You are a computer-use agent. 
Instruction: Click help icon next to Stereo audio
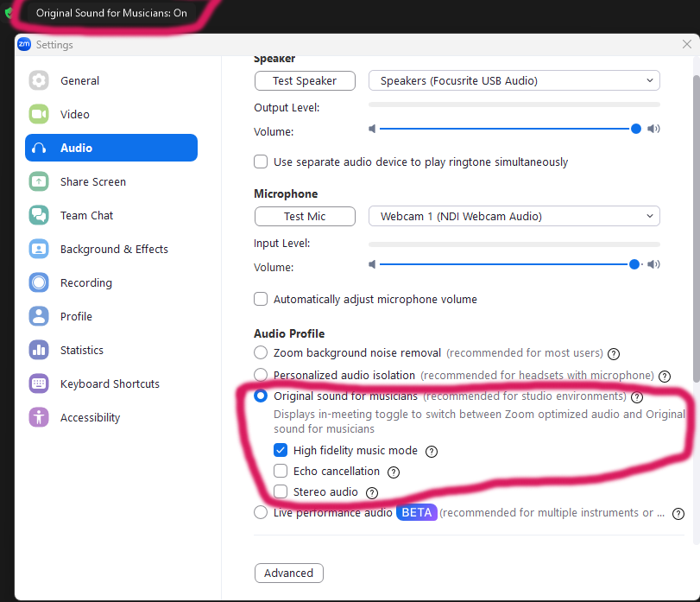372,492
